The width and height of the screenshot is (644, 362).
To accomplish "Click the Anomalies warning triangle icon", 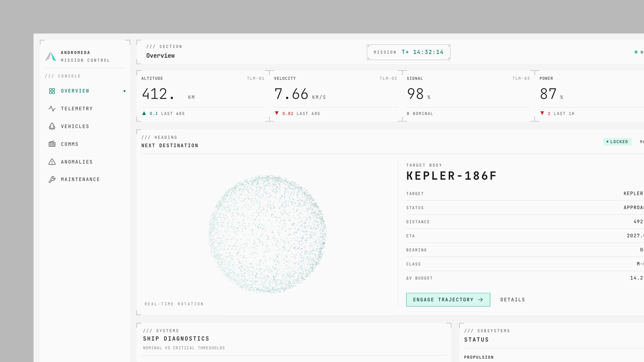I will [x=52, y=162].
